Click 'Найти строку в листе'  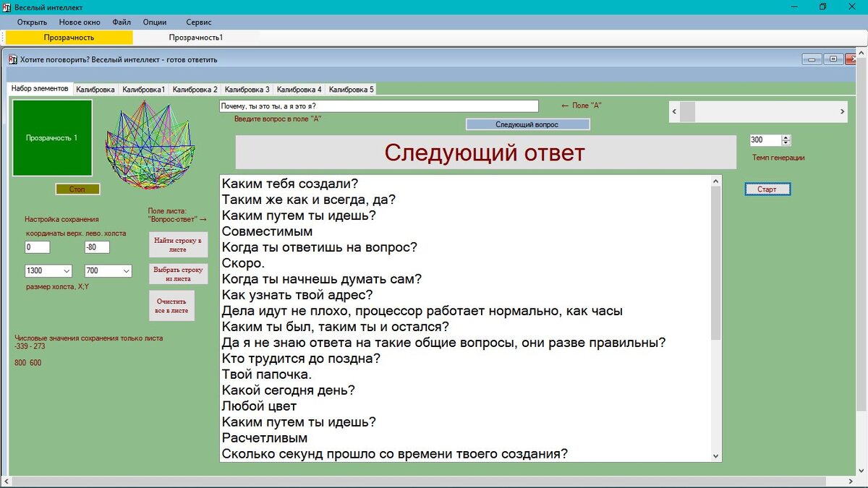[x=178, y=244]
